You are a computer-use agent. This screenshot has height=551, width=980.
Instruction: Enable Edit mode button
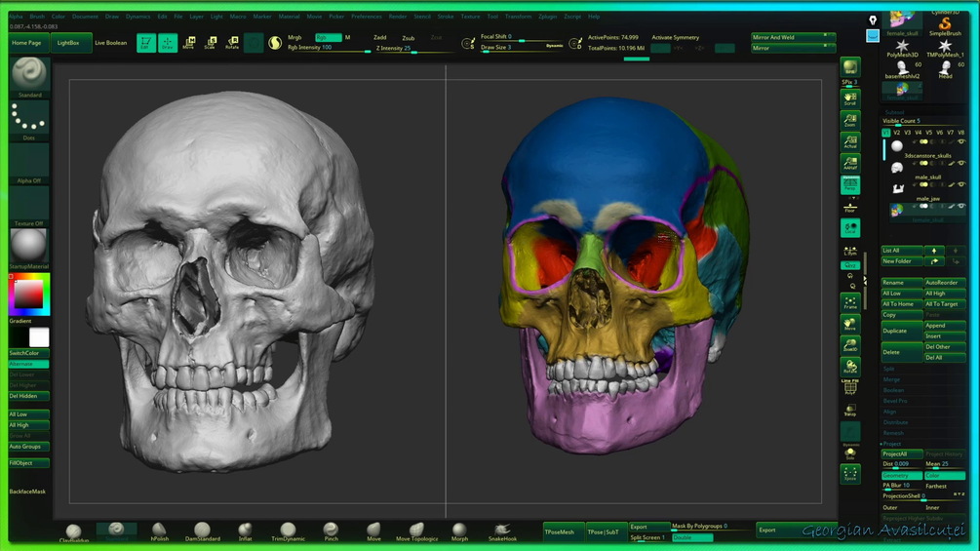(x=145, y=43)
